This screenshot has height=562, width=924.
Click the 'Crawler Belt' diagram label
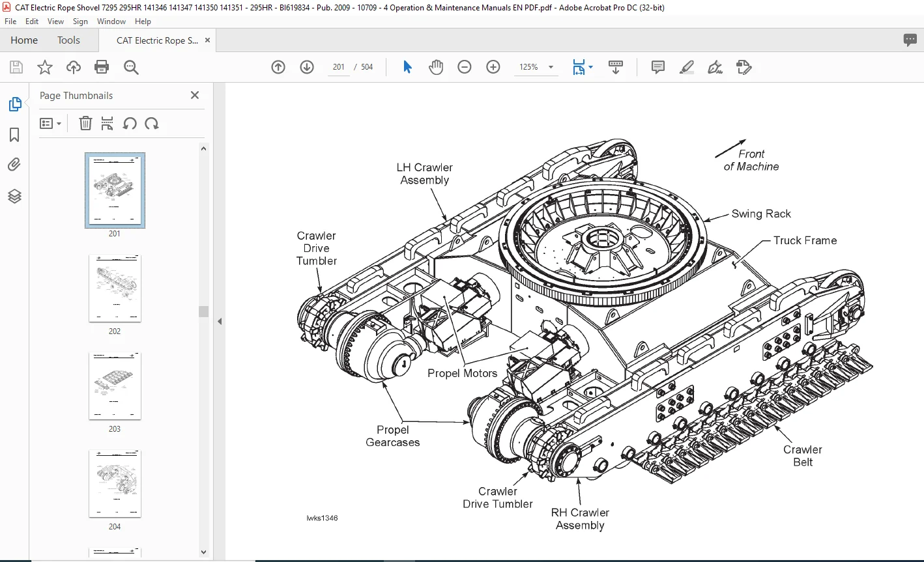click(x=803, y=456)
